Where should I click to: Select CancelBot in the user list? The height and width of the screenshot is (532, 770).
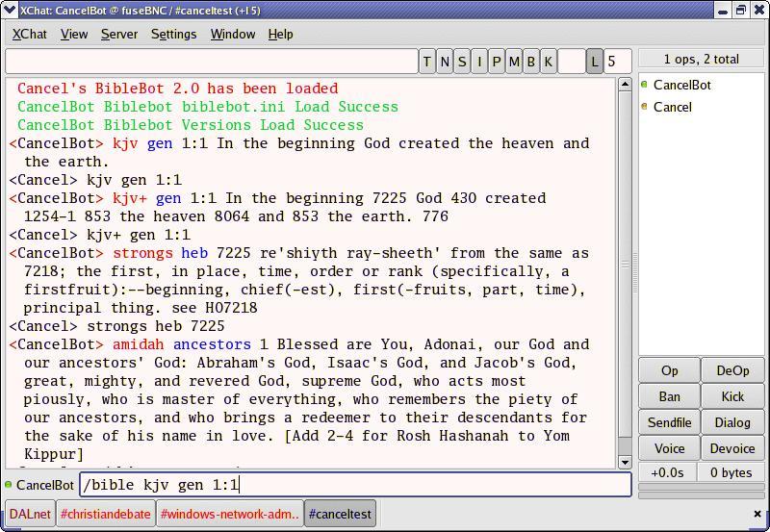click(x=682, y=85)
